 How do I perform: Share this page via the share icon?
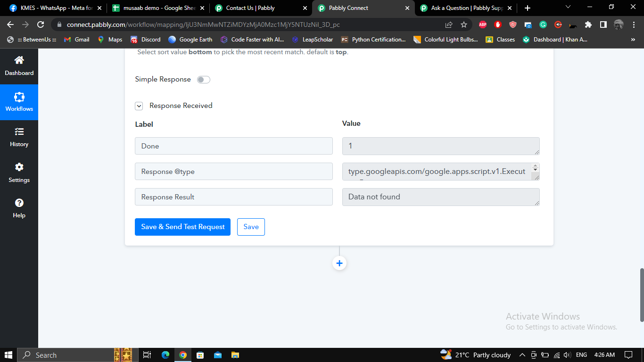pos(449,25)
